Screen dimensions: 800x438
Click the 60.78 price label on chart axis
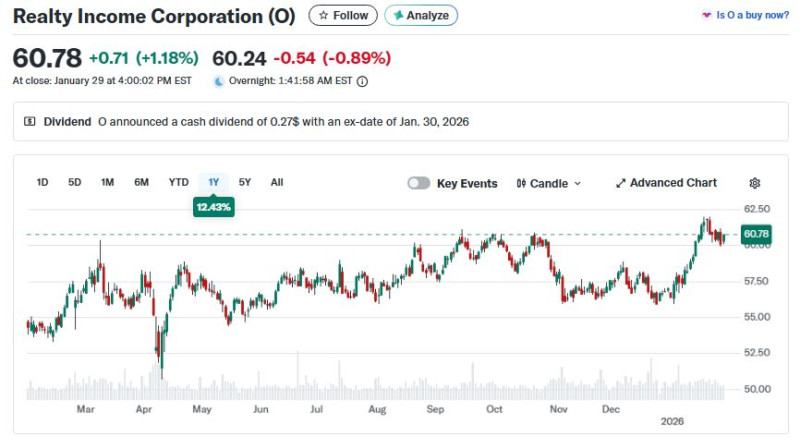pos(756,234)
